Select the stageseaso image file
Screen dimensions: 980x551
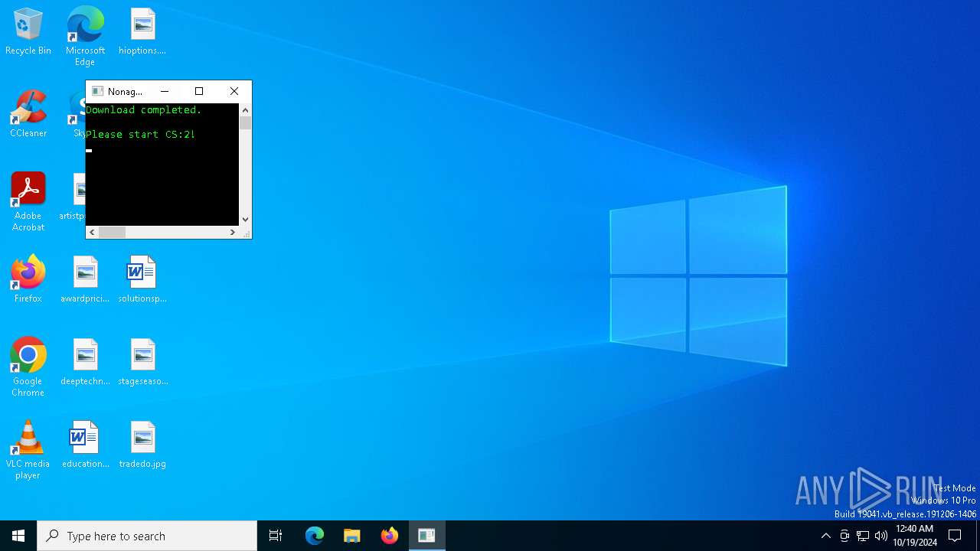[x=142, y=362]
